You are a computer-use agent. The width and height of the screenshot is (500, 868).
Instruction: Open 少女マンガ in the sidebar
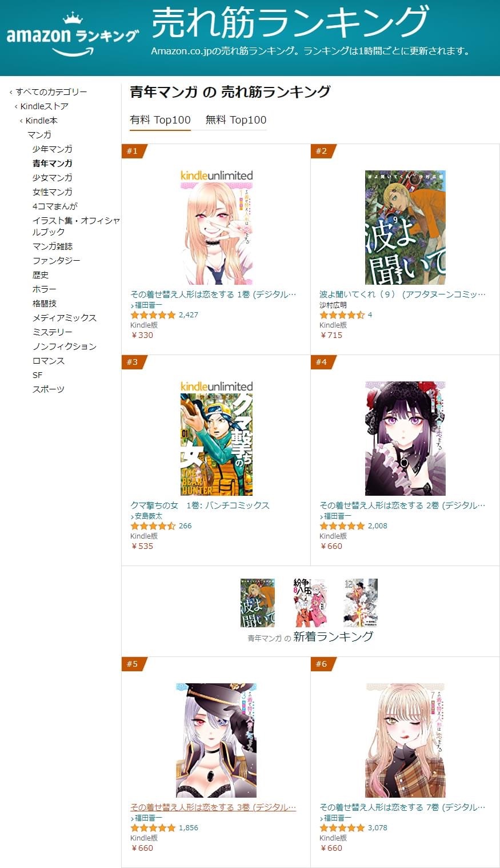coord(53,177)
